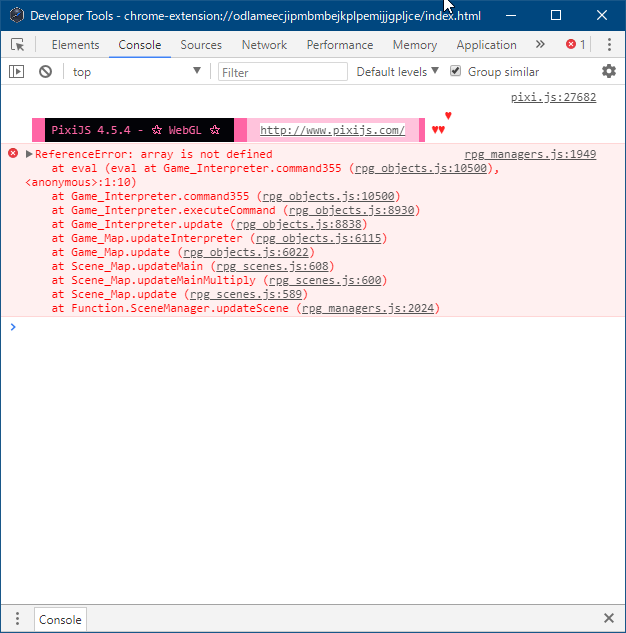
Task: Open the Default levels dropdown
Action: (397, 72)
